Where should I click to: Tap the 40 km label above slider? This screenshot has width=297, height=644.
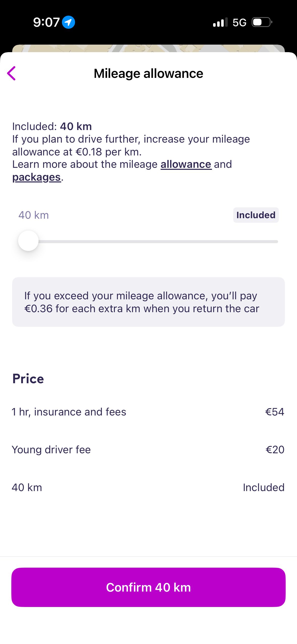pyautogui.click(x=34, y=215)
